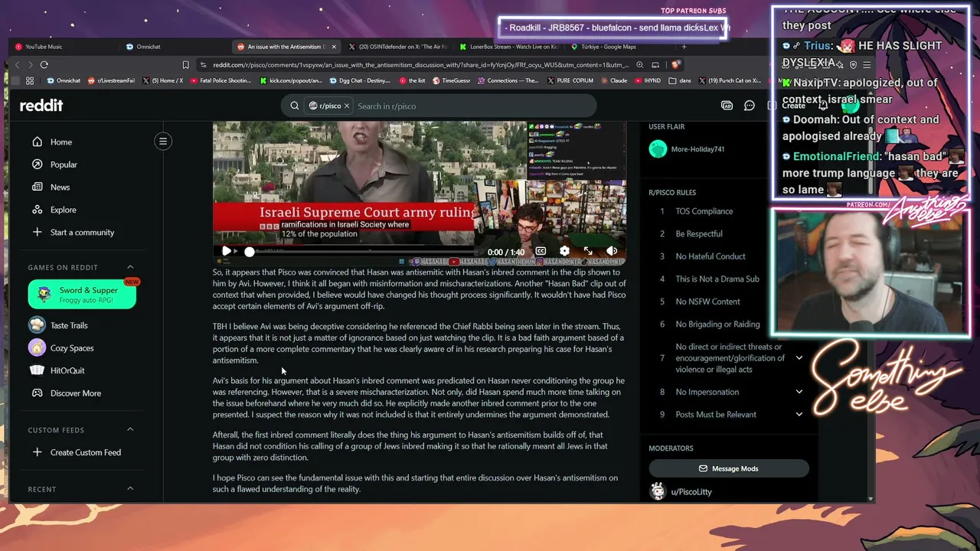Go forward in browser
980x551 pixels.
click(31, 65)
